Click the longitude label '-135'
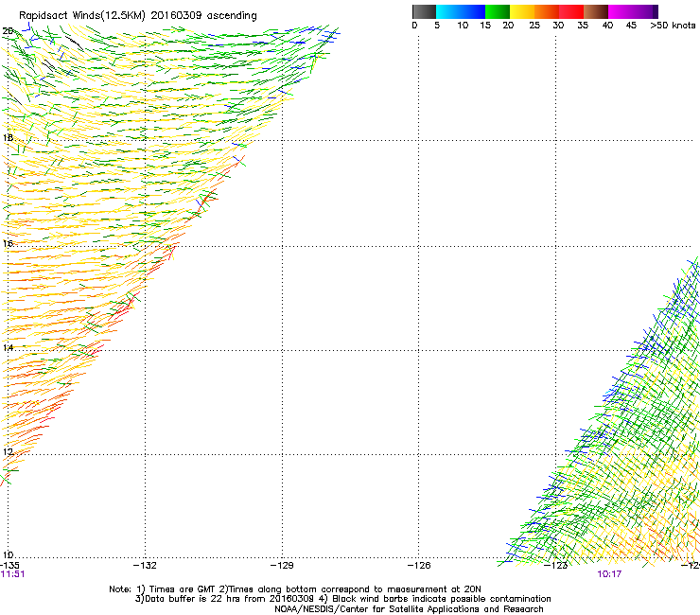 point(9,566)
